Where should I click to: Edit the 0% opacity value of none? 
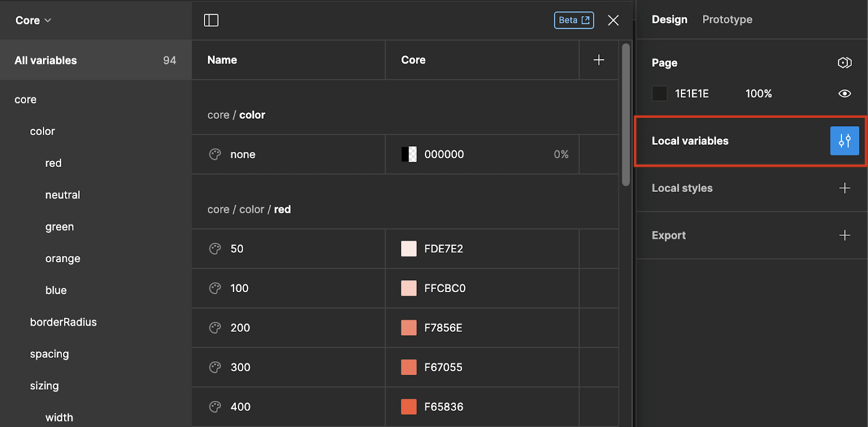[561, 154]
